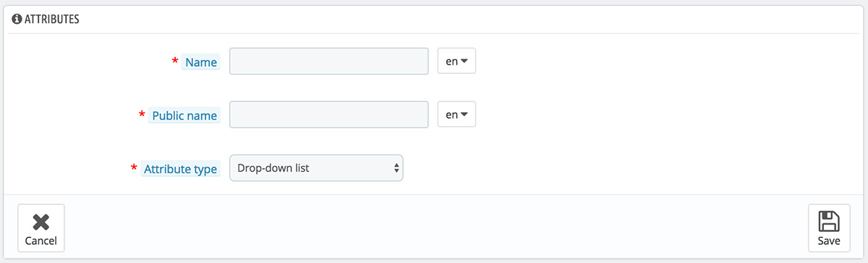Open the en language dropdown for Name
Image resolution: width=868 pixels, height=263 pixels.
coord(456,62)
